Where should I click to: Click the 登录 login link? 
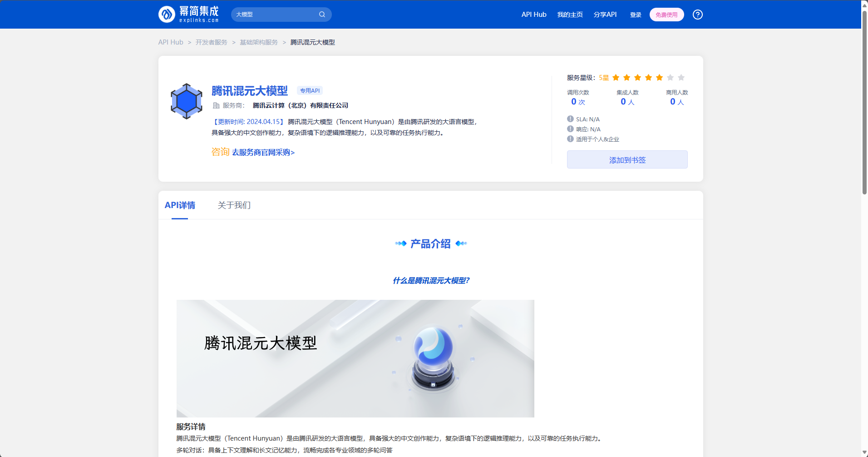[x=636, y=15]
